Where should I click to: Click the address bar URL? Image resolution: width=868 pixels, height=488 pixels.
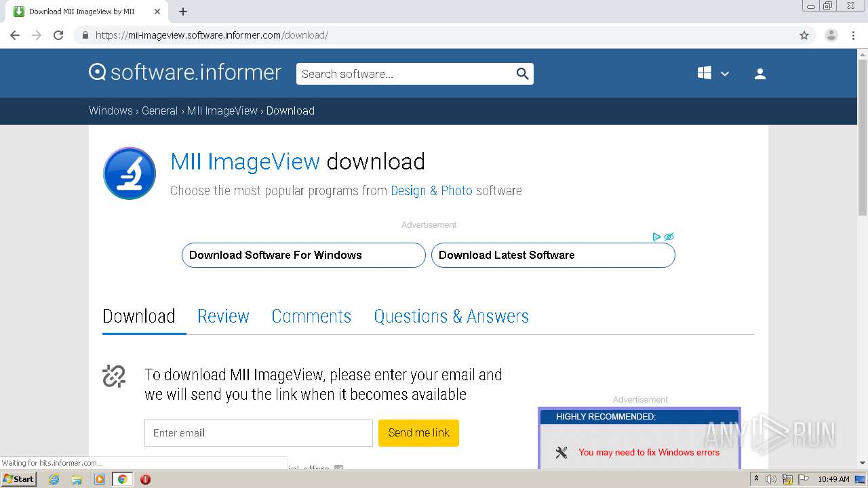click(x=212, y=35)
